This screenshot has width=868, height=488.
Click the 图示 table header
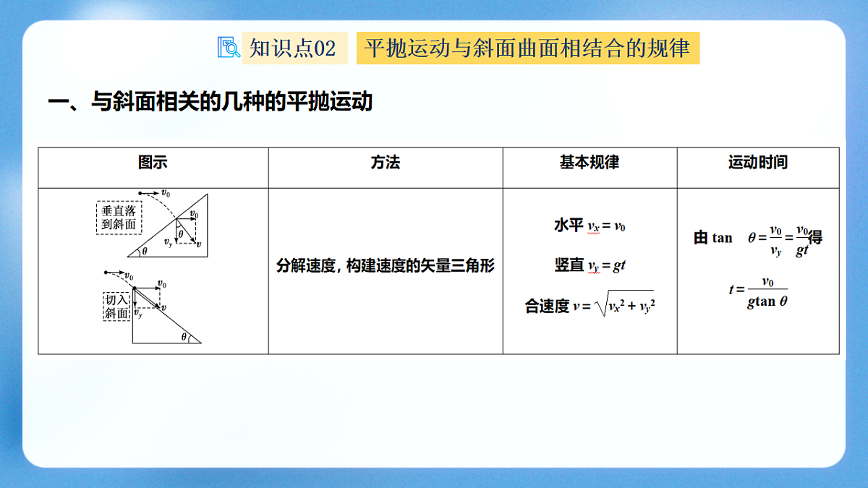pyautogui.click(x=153, y=163)
